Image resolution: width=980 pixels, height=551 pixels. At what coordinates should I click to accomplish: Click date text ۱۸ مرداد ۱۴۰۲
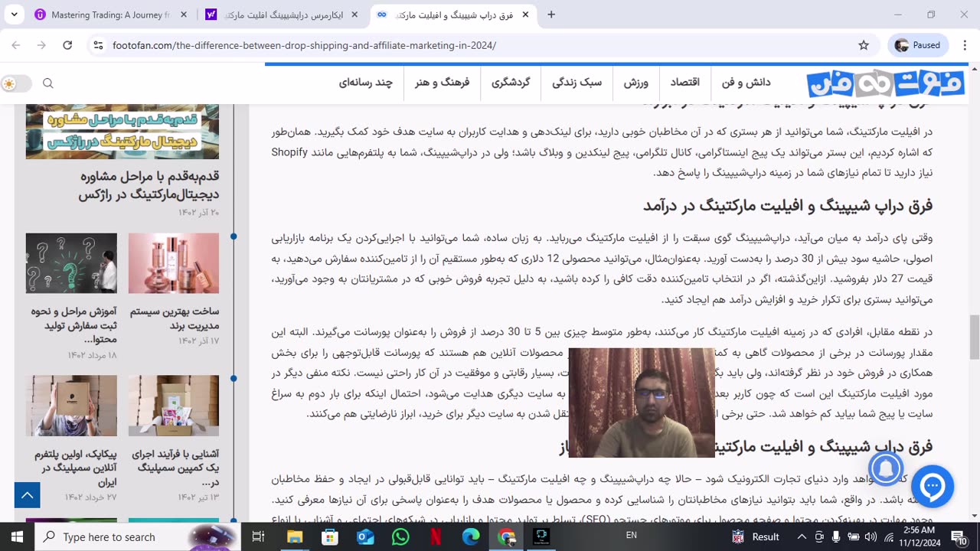(x=92, y=354)
